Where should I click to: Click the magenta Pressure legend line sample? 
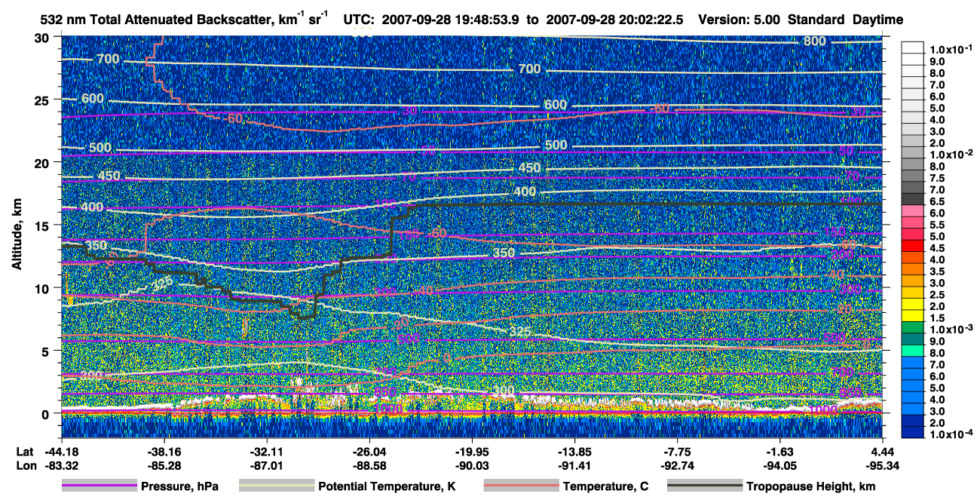point(99,486)
